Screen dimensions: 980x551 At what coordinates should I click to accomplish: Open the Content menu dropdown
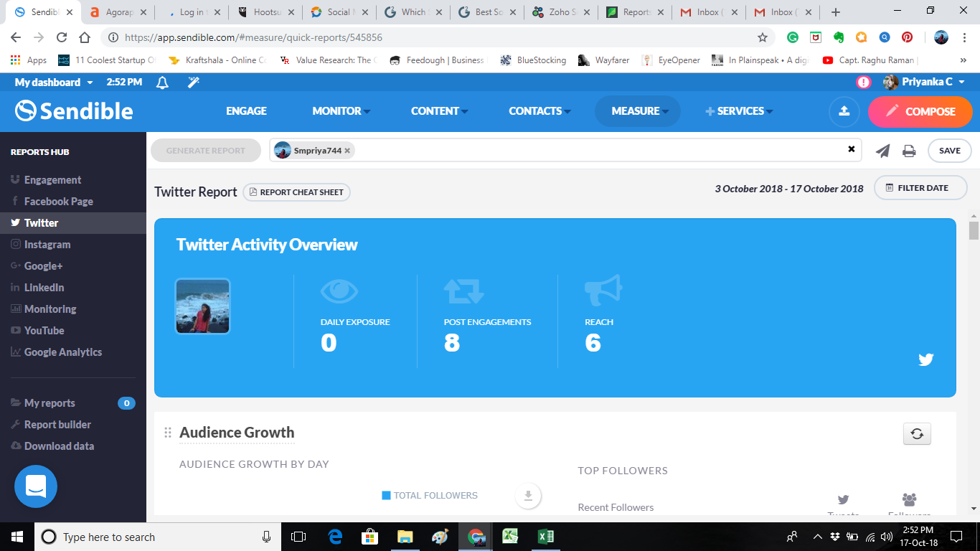pos(439,111)
